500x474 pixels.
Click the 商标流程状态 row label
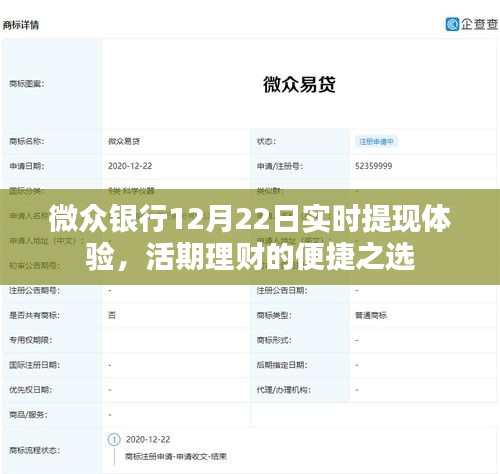(x=34, y=450)
